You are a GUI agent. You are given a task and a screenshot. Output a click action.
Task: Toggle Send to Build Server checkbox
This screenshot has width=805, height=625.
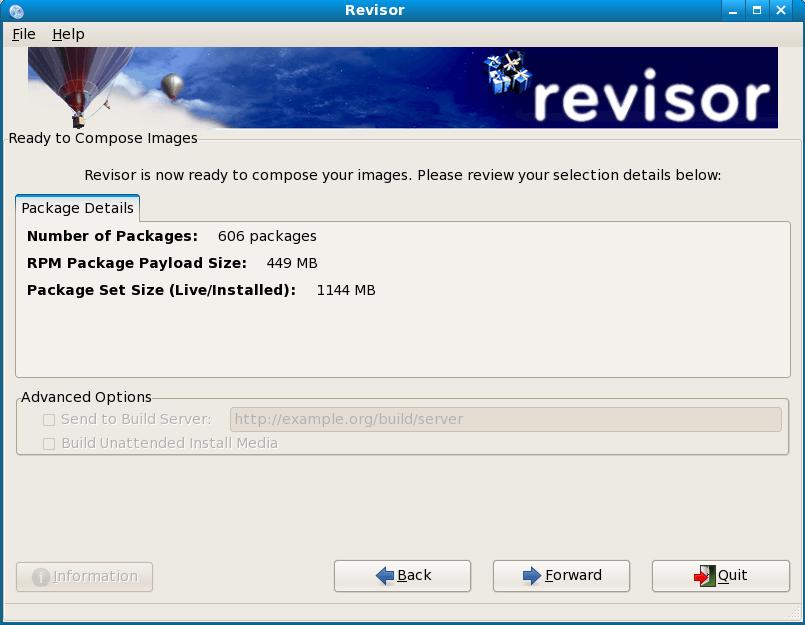tap(49, 420)
